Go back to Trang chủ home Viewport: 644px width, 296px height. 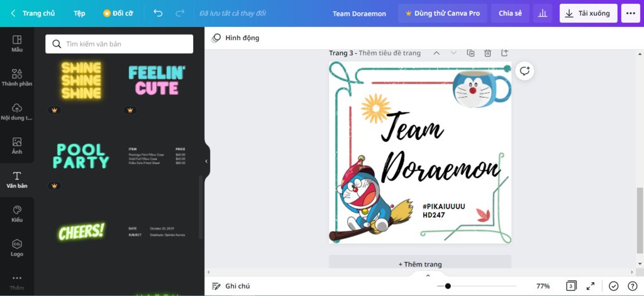click(33, 13)
